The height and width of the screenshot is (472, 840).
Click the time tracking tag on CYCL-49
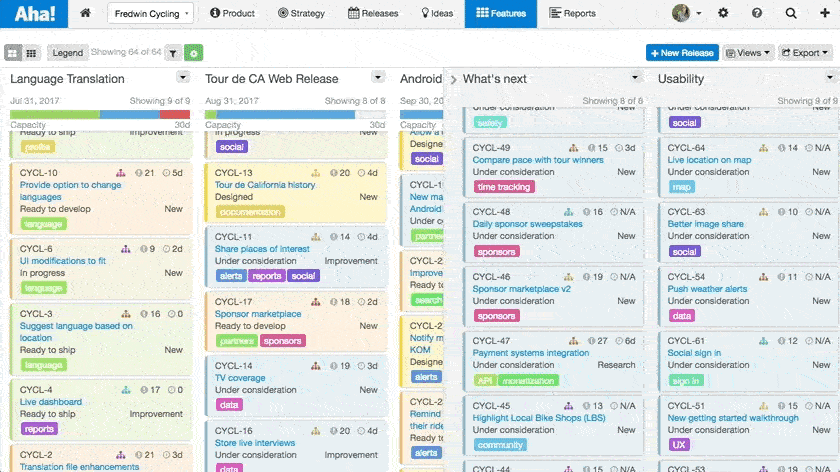pyautogui.click(x=504, y=187)
